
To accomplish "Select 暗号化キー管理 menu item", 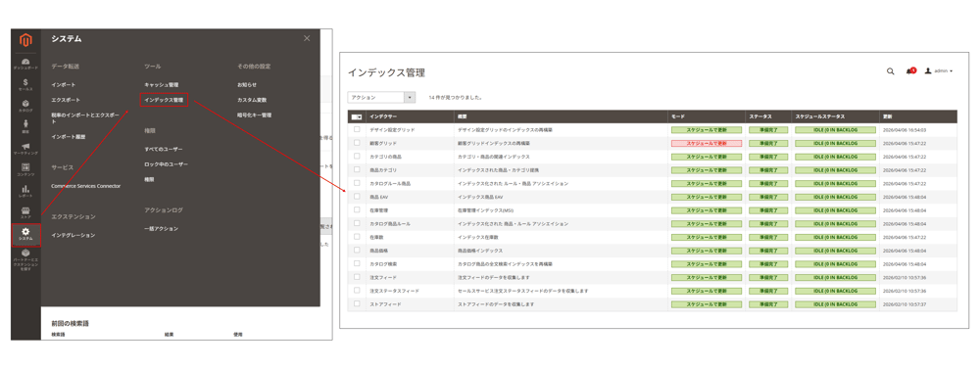I will (x=255, y=115).
